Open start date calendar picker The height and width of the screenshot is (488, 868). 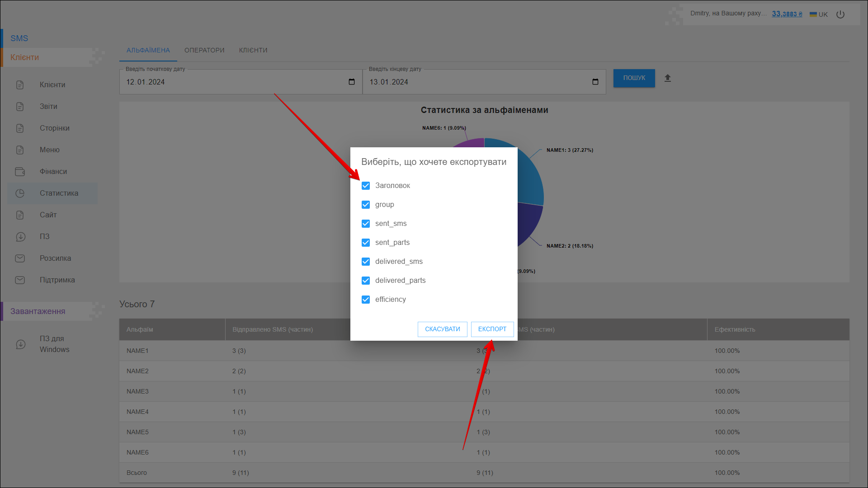coord(352,82)
